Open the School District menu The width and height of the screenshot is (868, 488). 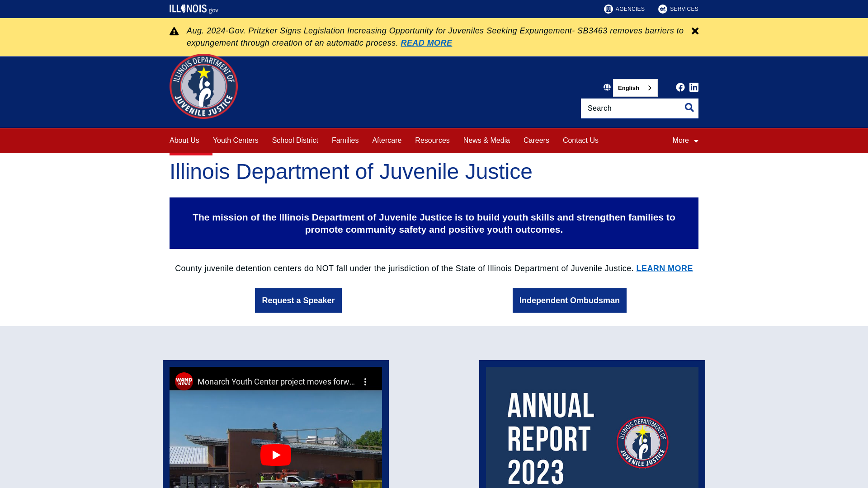tap(295, 141)
